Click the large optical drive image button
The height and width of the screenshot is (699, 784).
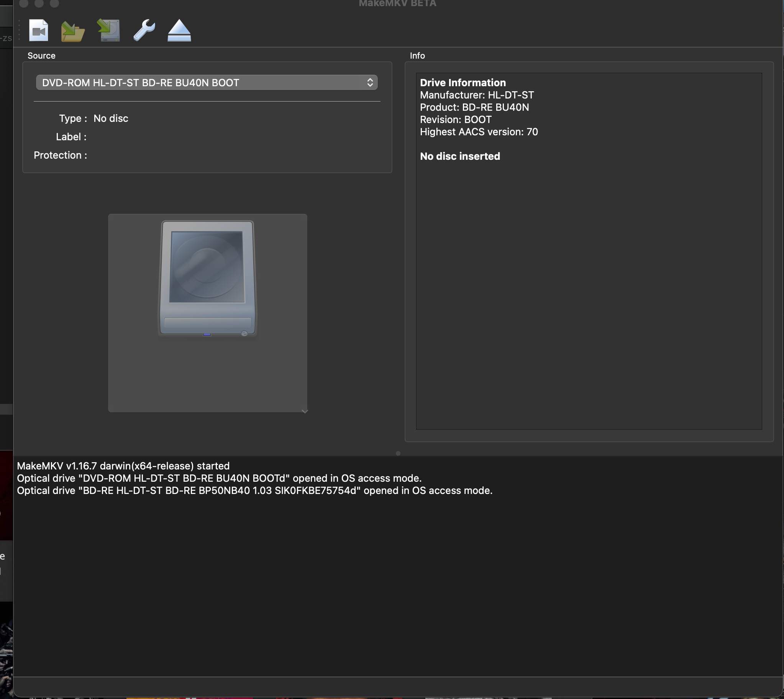[x=207, y=313]
